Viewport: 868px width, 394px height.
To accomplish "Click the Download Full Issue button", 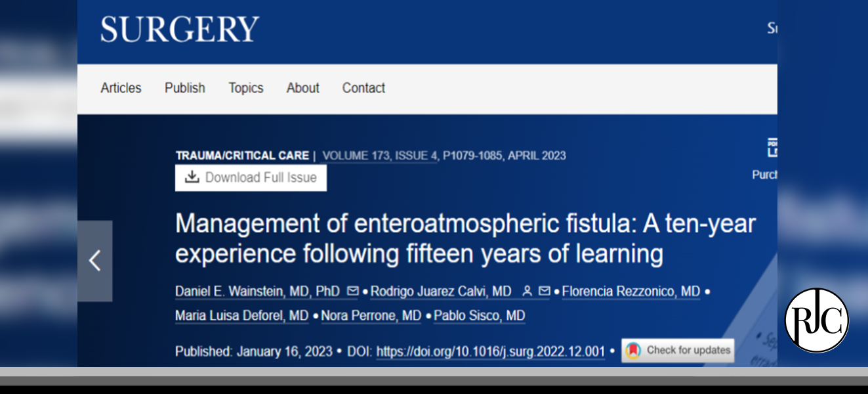I will coord(251,177).
